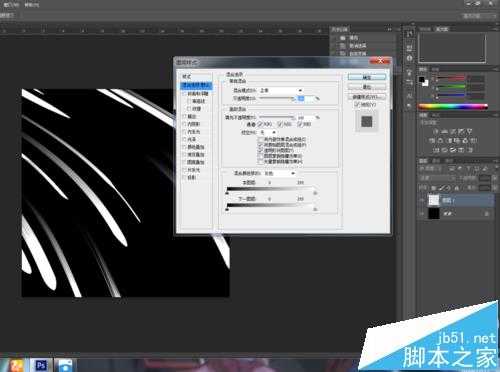This screenshot has height=372, width=500.
Task: Uncheck the B channel checkbox
Action: (x=300, y=124)
